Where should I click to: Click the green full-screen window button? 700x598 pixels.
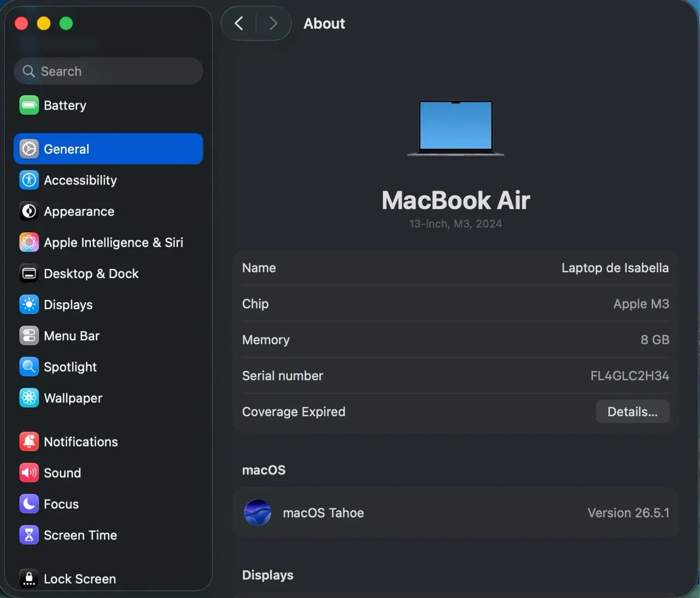(66, 24)
